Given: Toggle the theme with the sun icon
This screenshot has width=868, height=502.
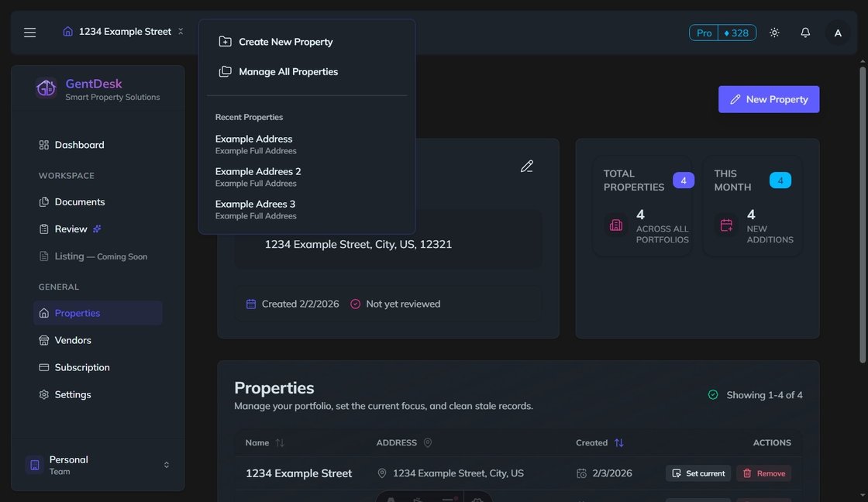Looking at the screenshot, I should 773,32.
